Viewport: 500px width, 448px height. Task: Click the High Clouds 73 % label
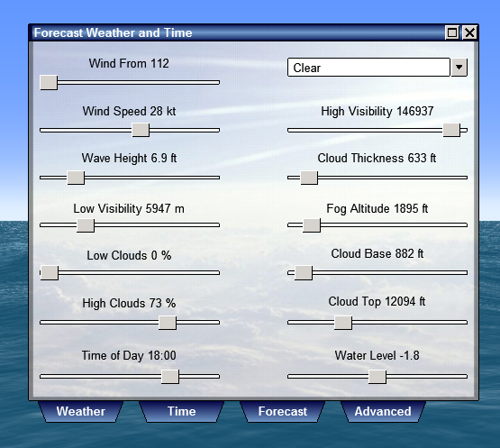[129, 303]
